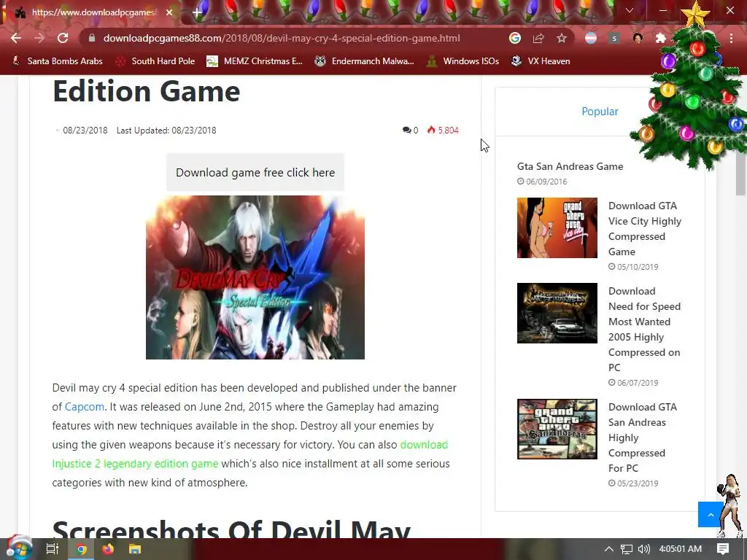
Task: Open File Explorer from taskbar
Action: pos(135,549)
